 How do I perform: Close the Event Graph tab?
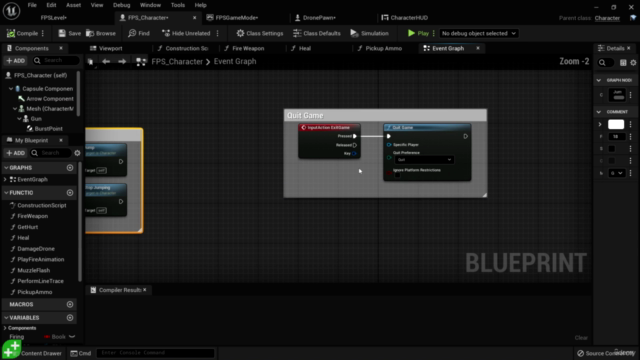click(478, 48)
